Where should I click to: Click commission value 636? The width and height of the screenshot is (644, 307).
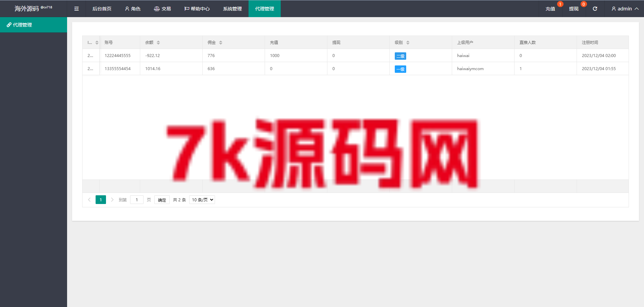pos(211,69)
